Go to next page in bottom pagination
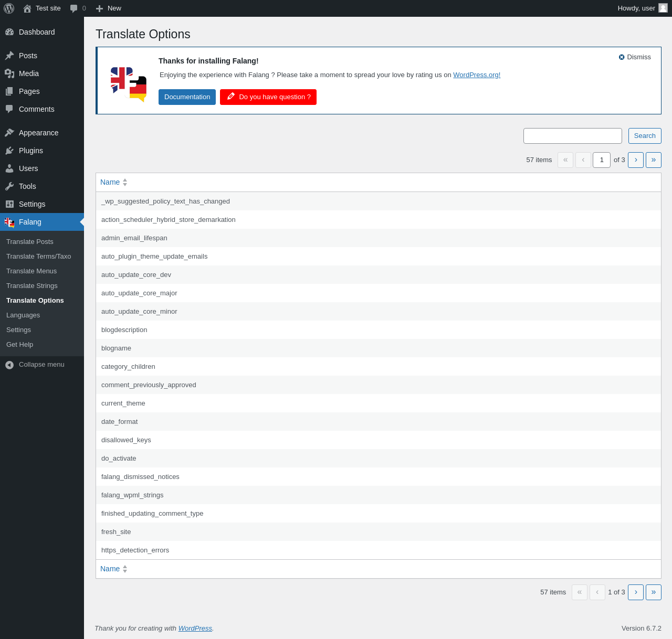672x639 pixels. coord(636,592)
